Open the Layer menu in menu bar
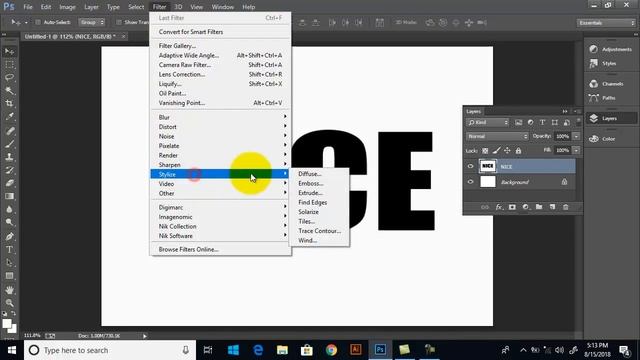Image resolution: width=640 pixels, height=360 pixels. 91,7
